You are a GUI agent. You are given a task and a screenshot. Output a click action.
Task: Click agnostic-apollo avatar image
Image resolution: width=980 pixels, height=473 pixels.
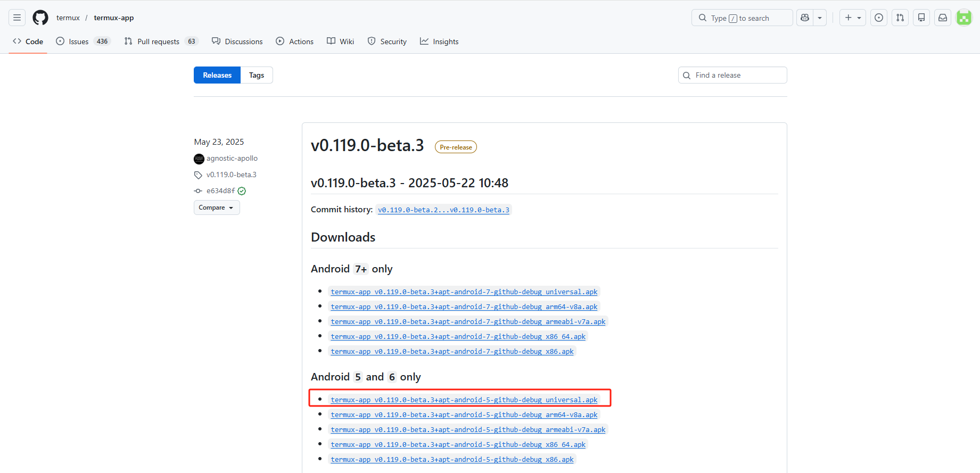[199, 159]
